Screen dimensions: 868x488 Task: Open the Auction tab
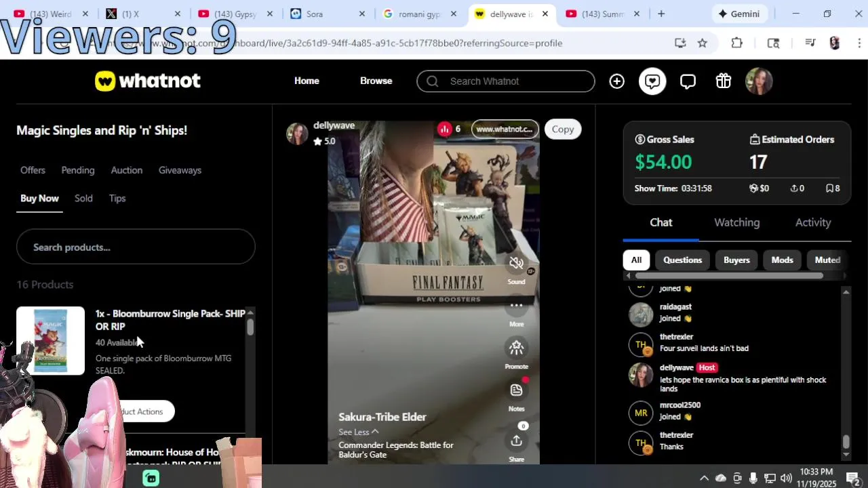pyautogui.click(x=127, y=170)
